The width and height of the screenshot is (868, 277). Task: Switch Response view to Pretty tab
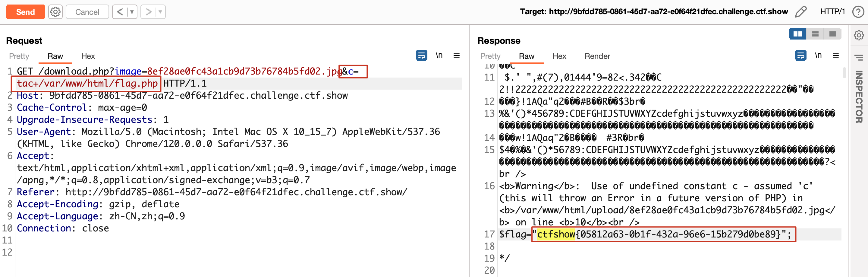click(x=490, y=56)
